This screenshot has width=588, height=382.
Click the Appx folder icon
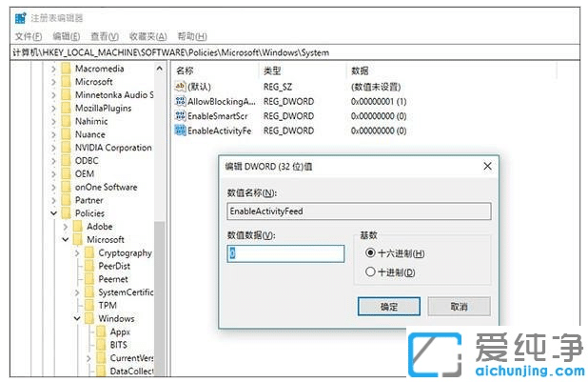101,332
